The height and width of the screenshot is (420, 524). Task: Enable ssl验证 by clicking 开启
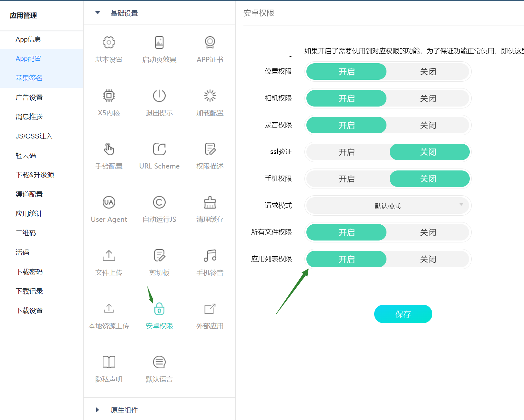(346, 152)
